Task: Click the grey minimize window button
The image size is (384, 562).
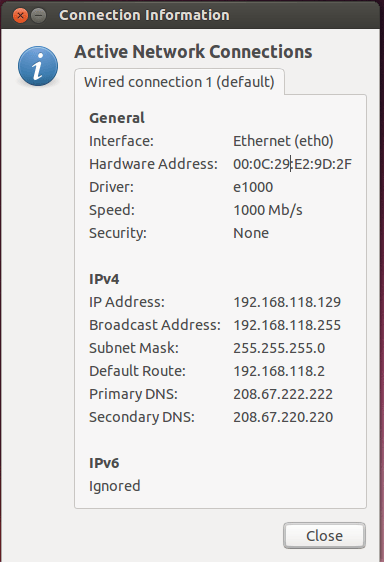Action: (39, 16)
